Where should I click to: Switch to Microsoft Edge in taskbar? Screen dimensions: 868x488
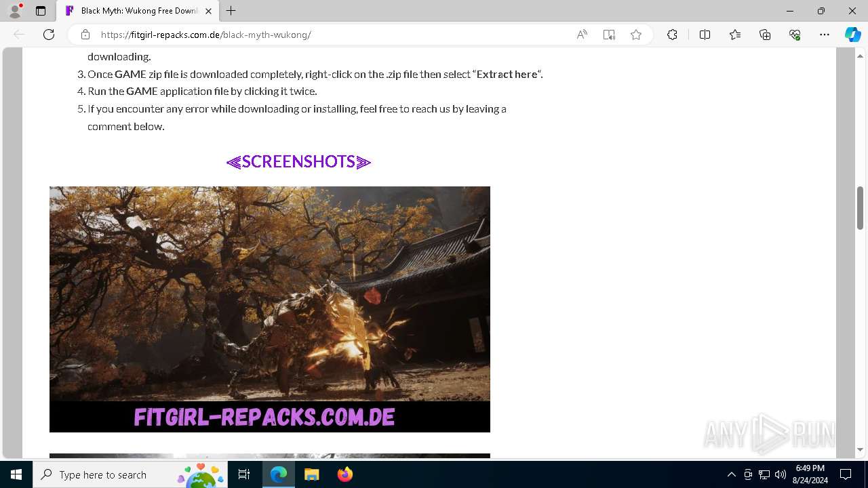click(x=279, y=474)
